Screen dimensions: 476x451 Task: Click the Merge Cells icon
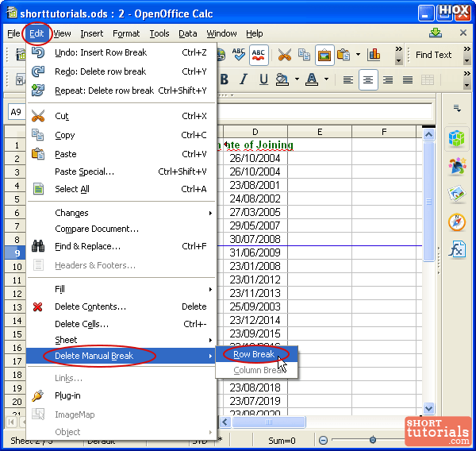tap(428, 80)
